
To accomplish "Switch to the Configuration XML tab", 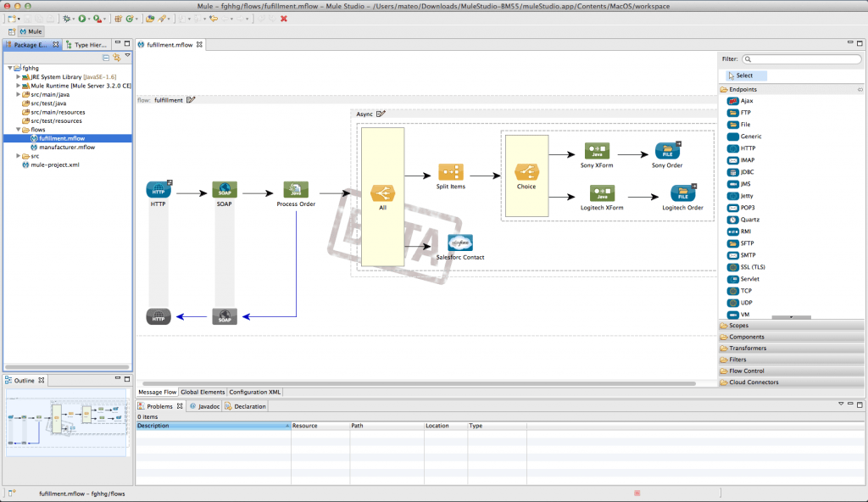I will point(253,392).
